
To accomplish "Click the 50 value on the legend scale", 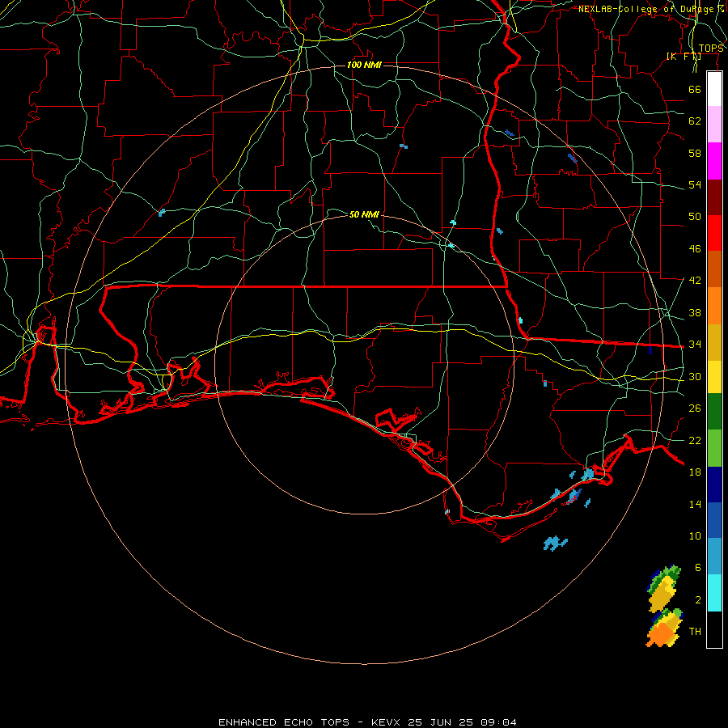I will point(695,217).
